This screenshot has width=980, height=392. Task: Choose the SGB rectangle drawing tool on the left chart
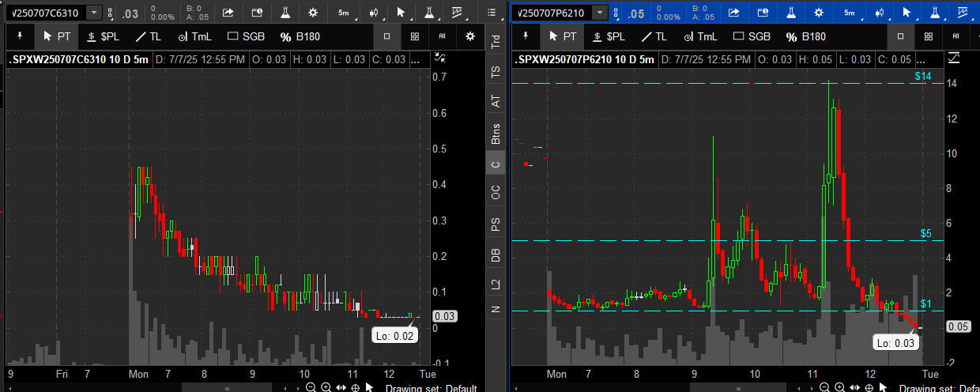(246, 36)
